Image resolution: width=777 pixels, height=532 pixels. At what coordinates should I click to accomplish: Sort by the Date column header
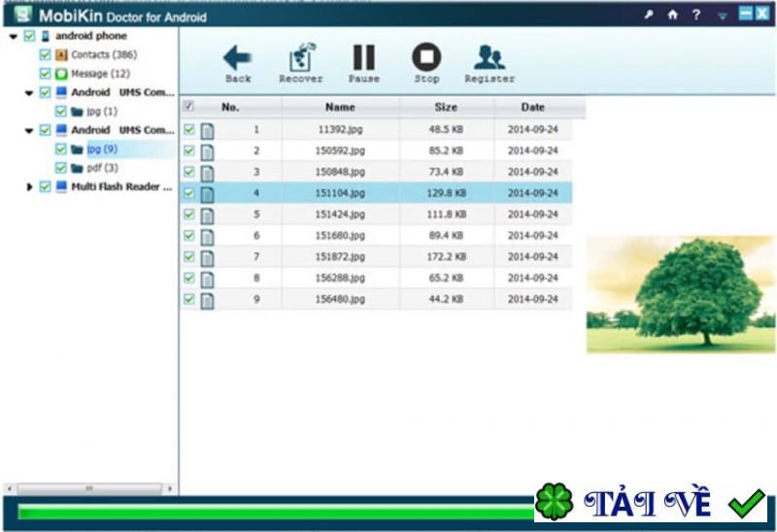(x=532, y=107)
